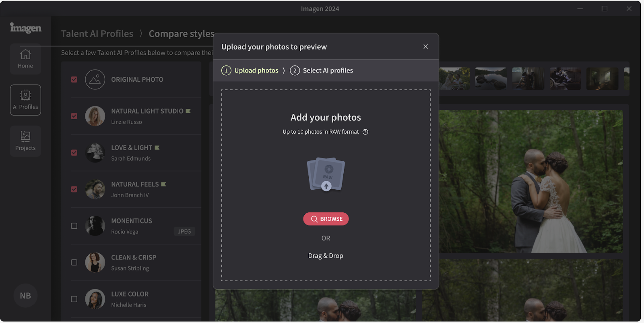
Task: Select the Upload photos step
Action: [x=250, y=70]
